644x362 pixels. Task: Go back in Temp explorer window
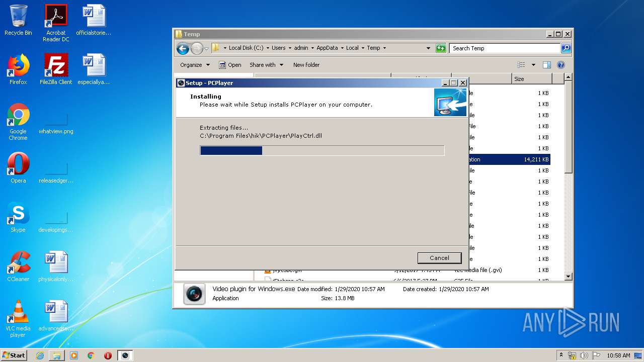(x=183, y=48)
